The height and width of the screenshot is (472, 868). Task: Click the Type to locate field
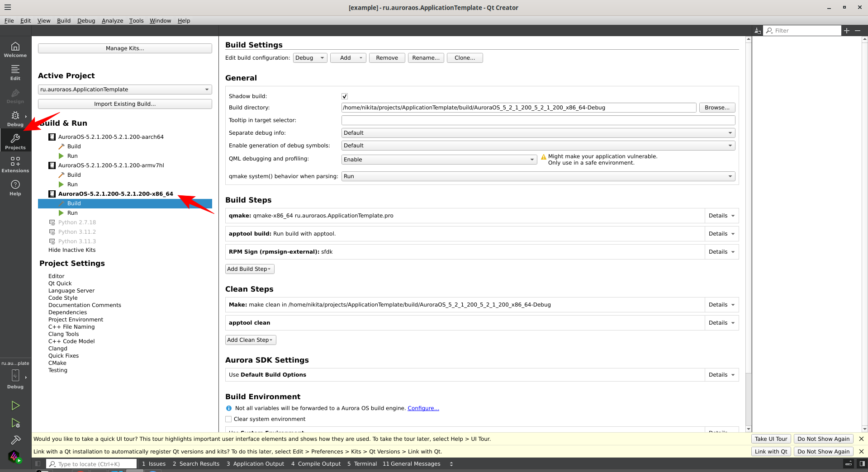click(92, 464)
